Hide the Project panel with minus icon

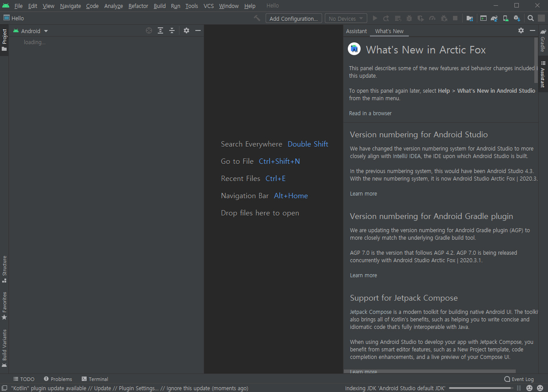click(x=198, y=30)
